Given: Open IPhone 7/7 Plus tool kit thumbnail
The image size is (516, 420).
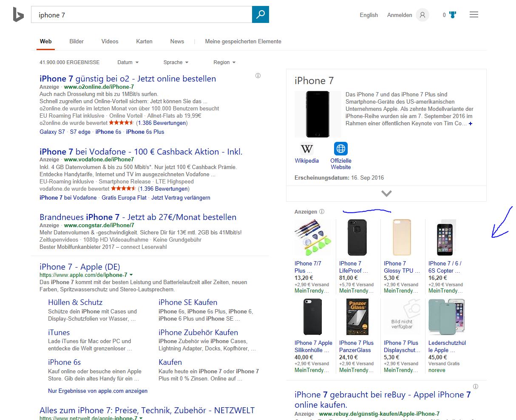Looking at the screenshot, I should (x=313, y=237).
